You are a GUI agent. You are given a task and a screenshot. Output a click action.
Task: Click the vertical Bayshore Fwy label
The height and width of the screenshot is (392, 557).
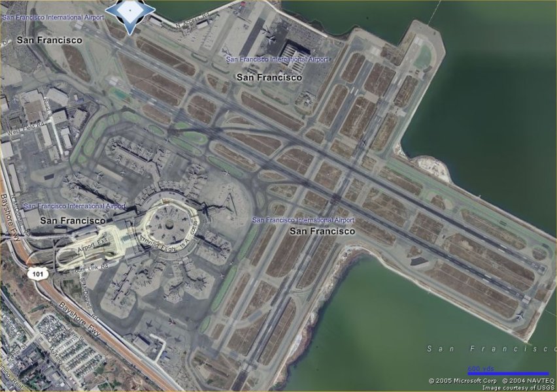pyautogui.click(x=10, y=218)
